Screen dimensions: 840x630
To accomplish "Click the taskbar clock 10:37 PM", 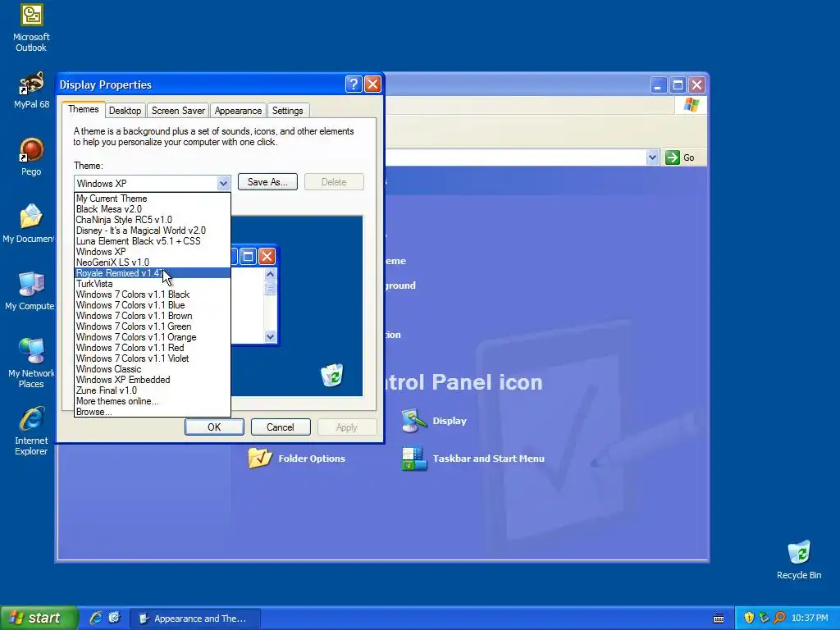I will coord(810,618).
